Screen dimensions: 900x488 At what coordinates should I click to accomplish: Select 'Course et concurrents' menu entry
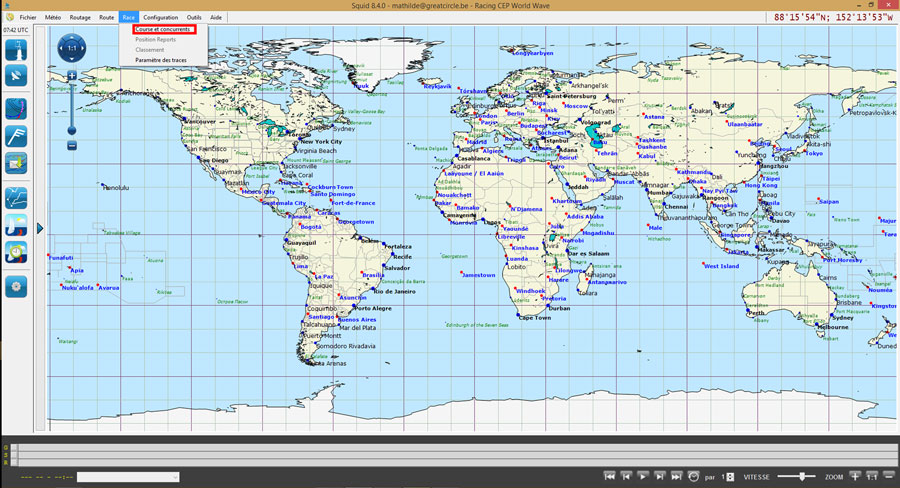coord(163,29)
